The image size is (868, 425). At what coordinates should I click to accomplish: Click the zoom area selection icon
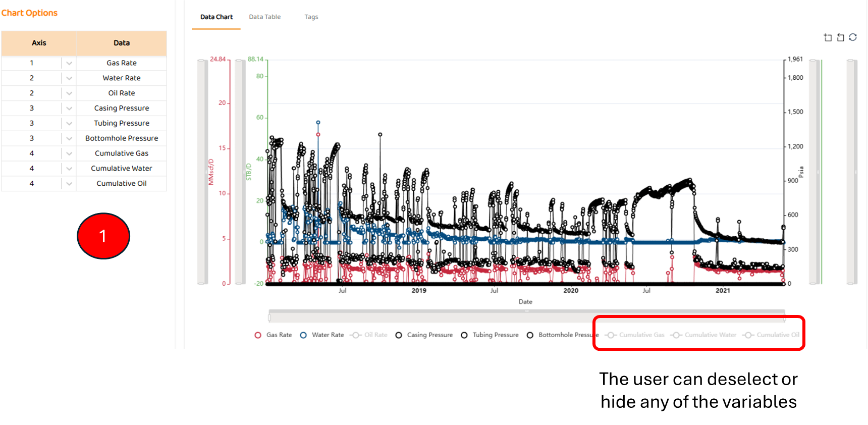[x=828, y=37]
